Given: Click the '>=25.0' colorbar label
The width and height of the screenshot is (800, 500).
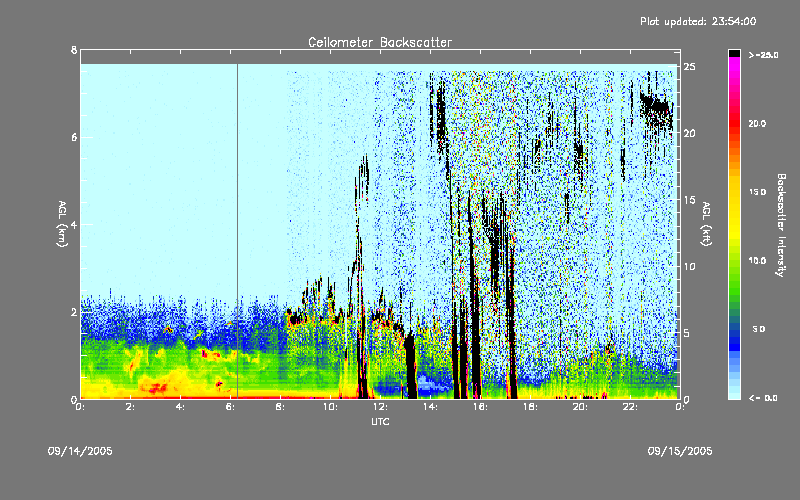Looking at the screenshot, I should pyautogui.click(x=763, y=55).
